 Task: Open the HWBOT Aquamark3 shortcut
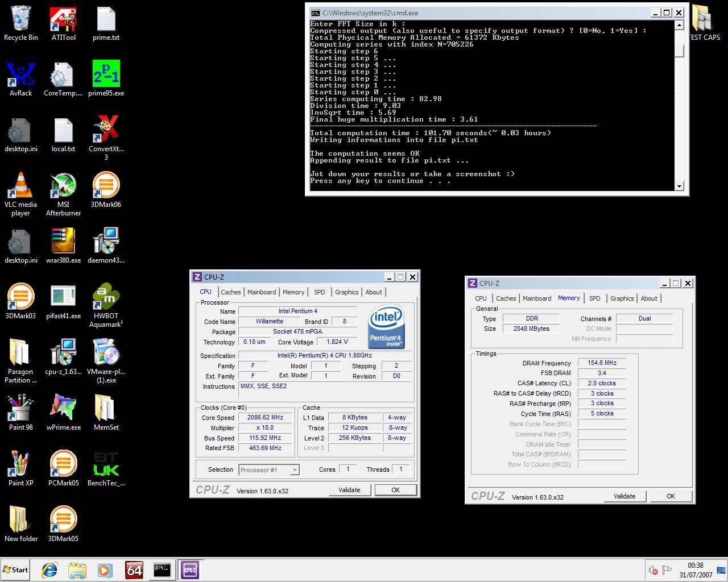point(106,305)
